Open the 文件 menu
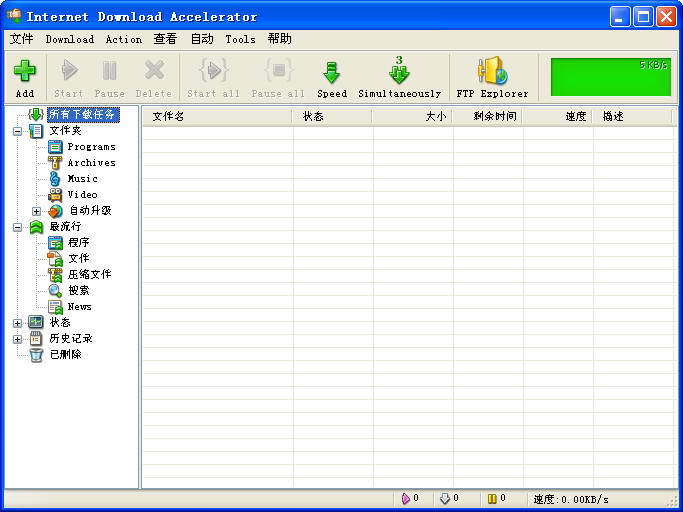 point(21,39)
